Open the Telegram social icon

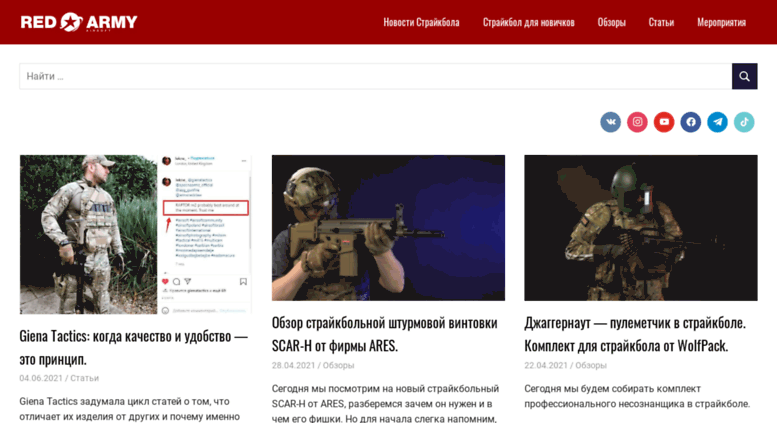[718, 122]
